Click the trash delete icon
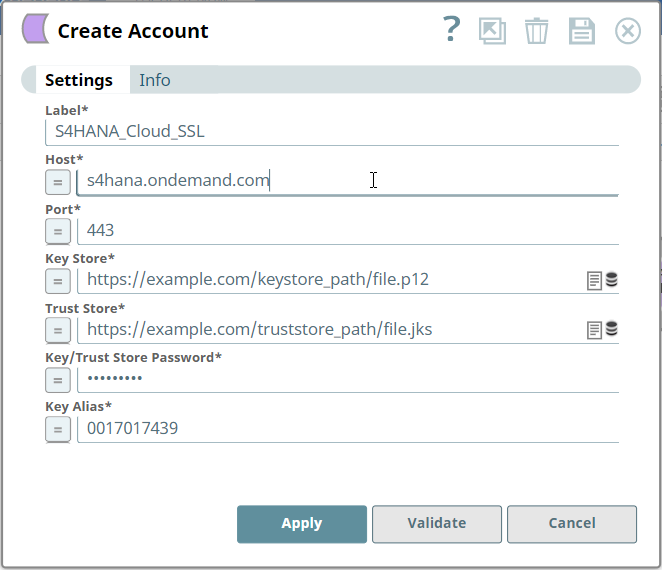The width and height of the screenshot is (662, 570). coord(537,30)
